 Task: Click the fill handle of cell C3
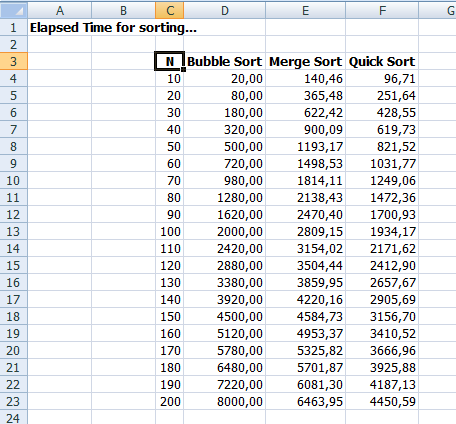point(183,69)
